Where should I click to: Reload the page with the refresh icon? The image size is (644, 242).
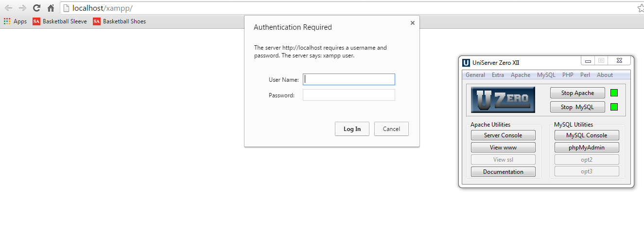click(36, 8)
